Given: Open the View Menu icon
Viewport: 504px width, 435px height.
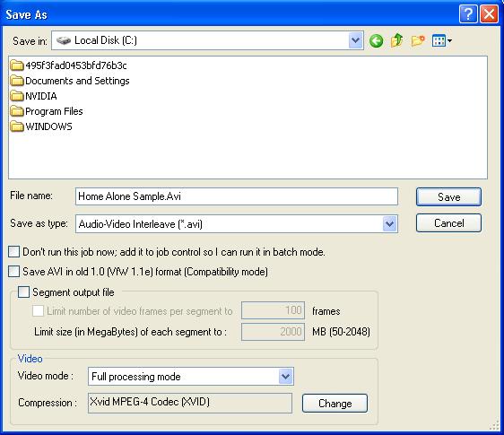Looking at the screenshot, I should [442, 40].
